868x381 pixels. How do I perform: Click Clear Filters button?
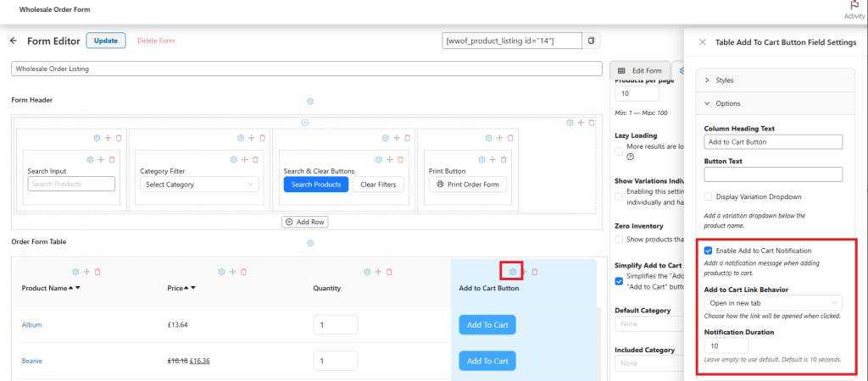(378, 184)
